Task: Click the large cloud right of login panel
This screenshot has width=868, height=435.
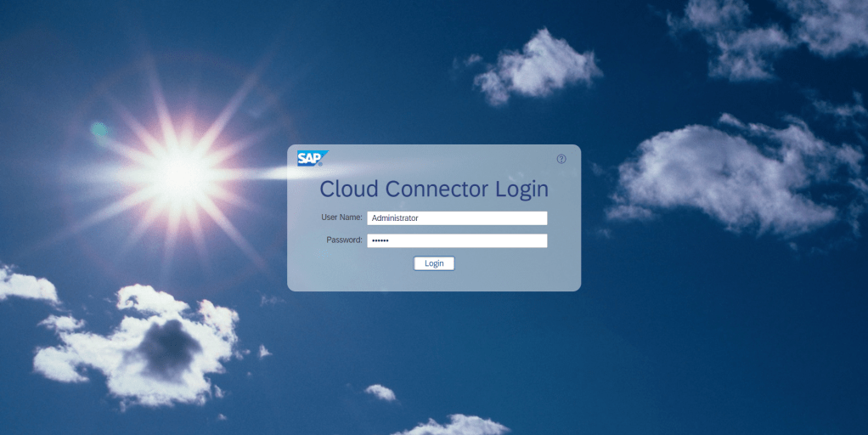Action: coord(730,178)
